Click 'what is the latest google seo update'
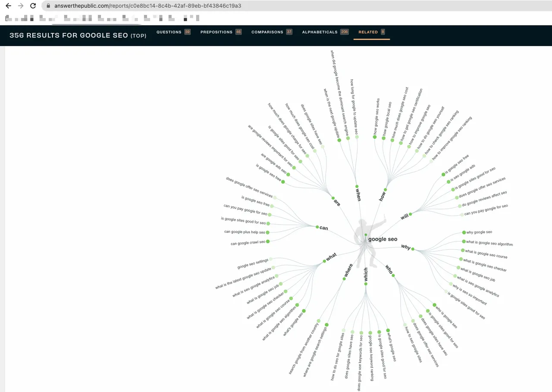Viewport: 552px width, 392px height. (244, 279)
